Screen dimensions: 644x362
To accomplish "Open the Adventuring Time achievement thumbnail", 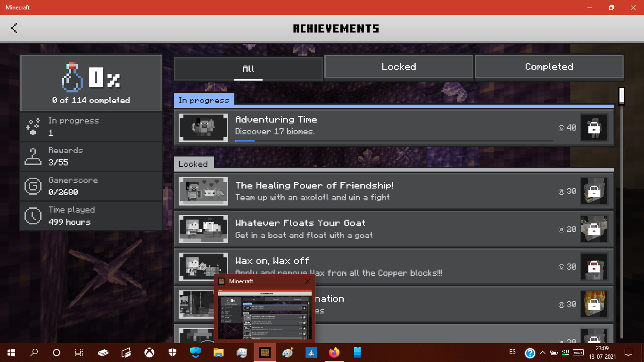I will coord(204,127).
